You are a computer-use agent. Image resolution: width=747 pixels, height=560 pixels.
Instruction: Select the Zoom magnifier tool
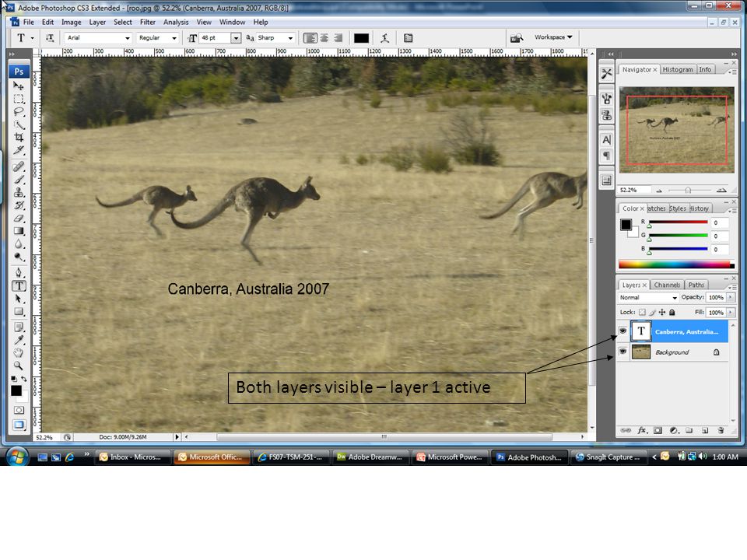click(19, 366)
